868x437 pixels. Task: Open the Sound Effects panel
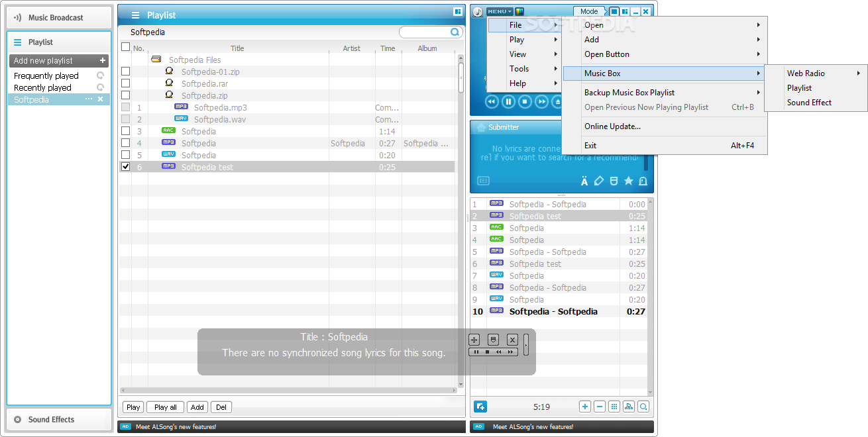59,419
